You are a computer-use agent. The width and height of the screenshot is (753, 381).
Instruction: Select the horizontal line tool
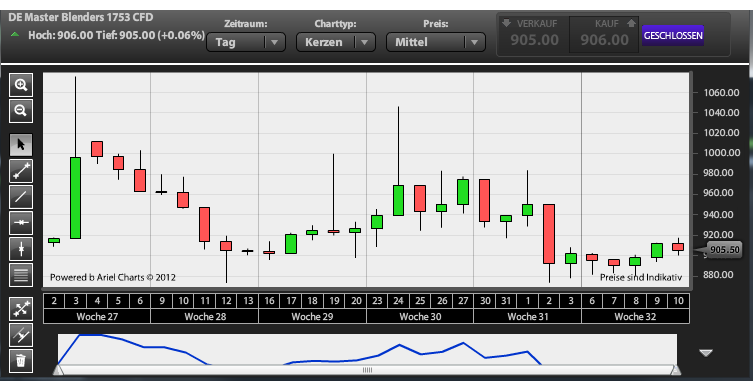(x=21, y=223)
